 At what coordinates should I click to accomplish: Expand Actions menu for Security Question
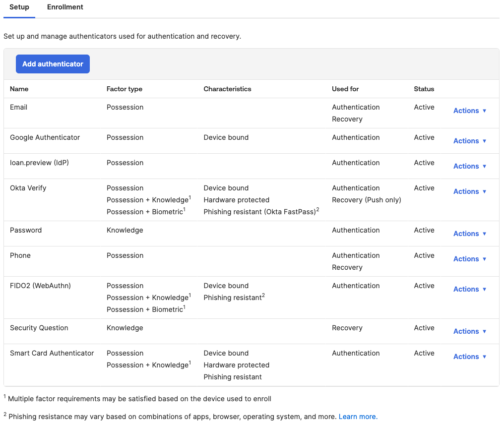tap(469, 331)
